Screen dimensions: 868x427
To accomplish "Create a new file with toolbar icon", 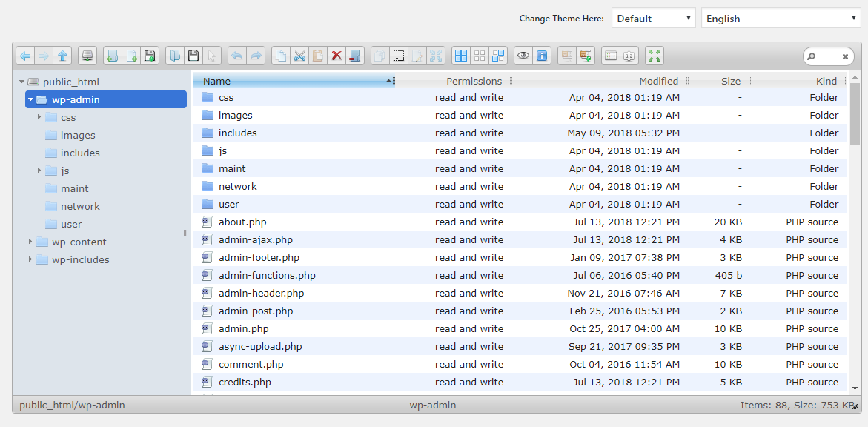I will coord(131,56).
